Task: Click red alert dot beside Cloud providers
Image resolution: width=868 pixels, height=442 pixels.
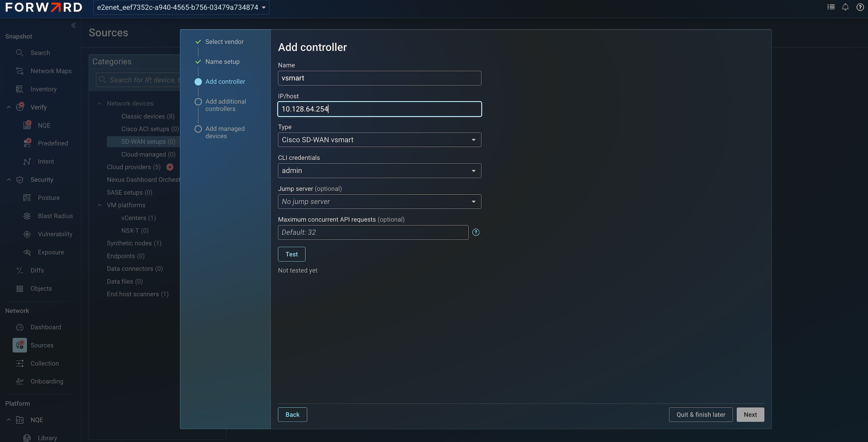Action: click(170, 167)
